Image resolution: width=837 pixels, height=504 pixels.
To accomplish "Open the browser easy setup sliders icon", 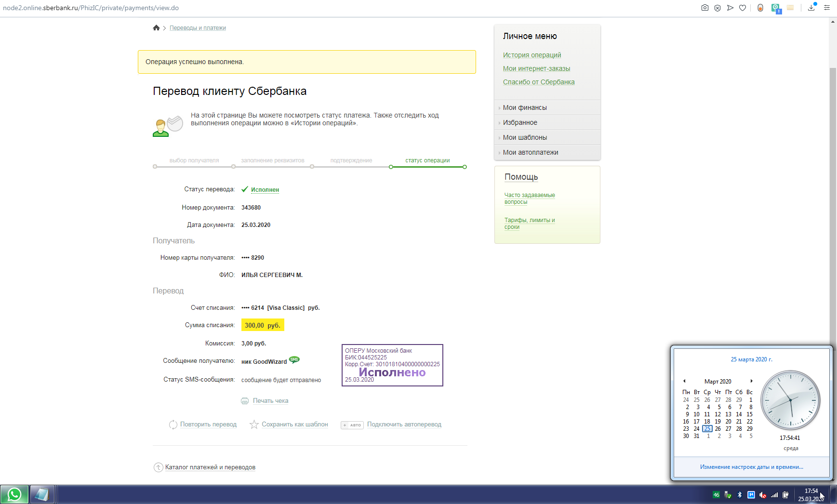I will point(827,8).
